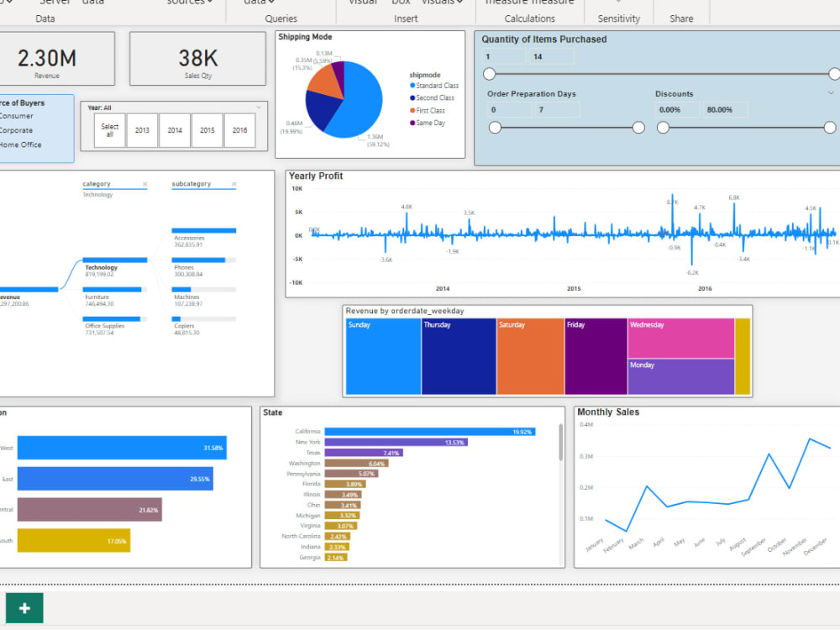Remove the subcategory field from decomposition tree
The height and width of the screenshot is (630, 840).
pos(233,183)
